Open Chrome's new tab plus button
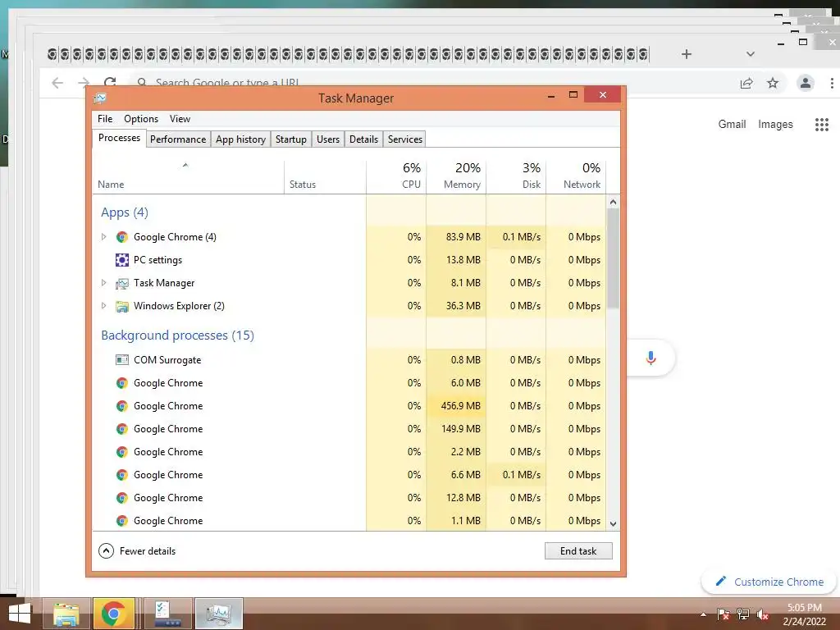840x630 pixels. pyautogui.click(x=687, y=54)
